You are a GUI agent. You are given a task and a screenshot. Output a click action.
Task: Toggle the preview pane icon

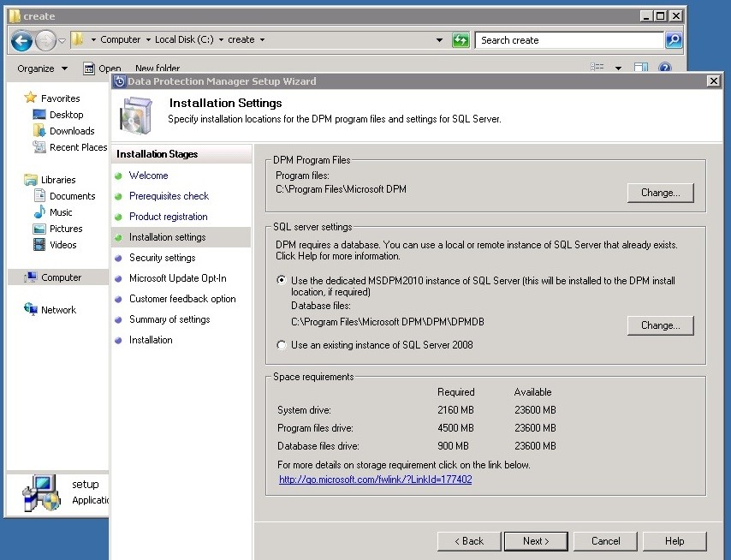641,68
